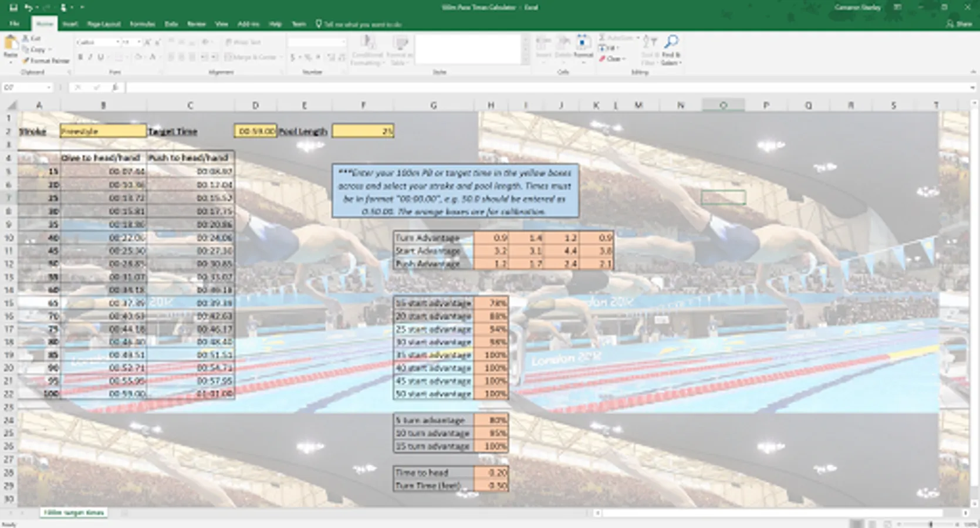The width and height of the screenshot is (980, 528).
Task: Select the Time to head 0.20 cell
Action: coord(491,472)
